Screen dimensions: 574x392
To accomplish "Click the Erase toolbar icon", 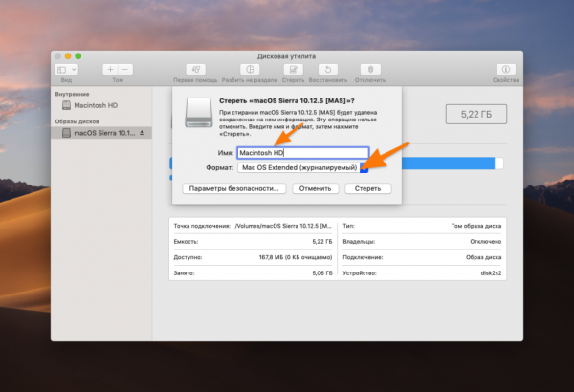I will click(x=294, y=69).
